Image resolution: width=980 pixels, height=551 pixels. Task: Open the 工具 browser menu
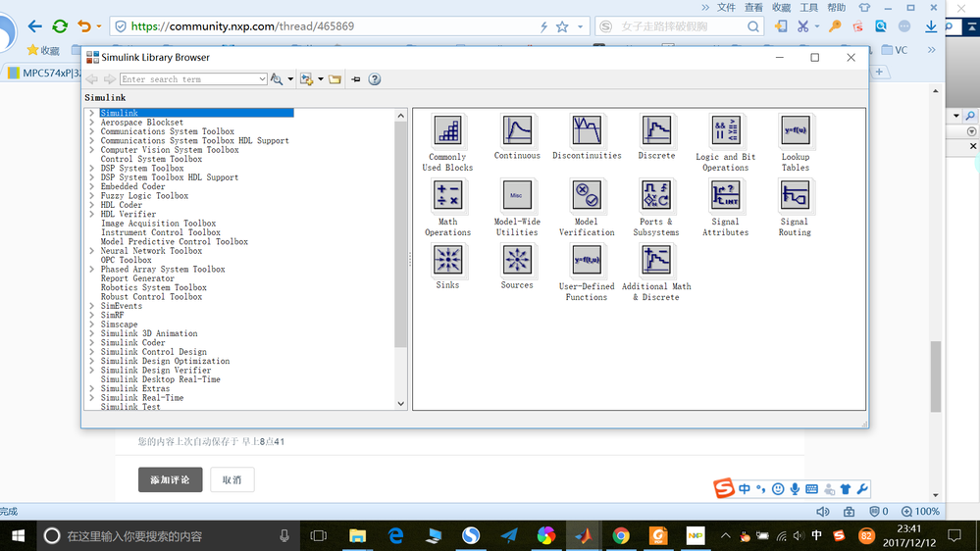(808, 8)
